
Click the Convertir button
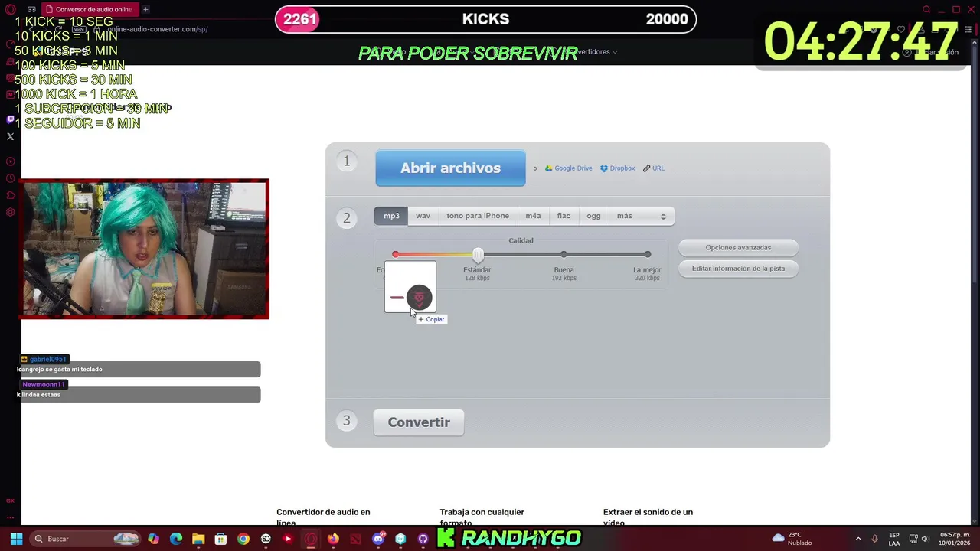tap(419, 422)
